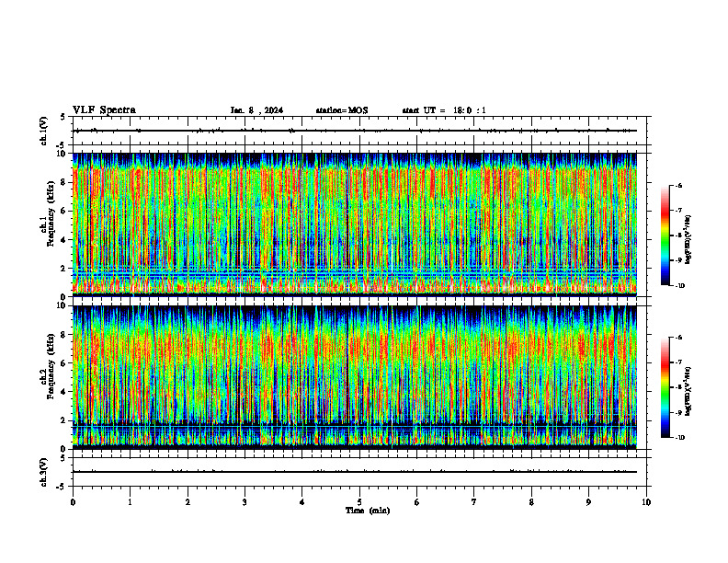The image size is (728, 563).
Task: Click the "VLF Spectra" plot title
Action: (104, 110)
